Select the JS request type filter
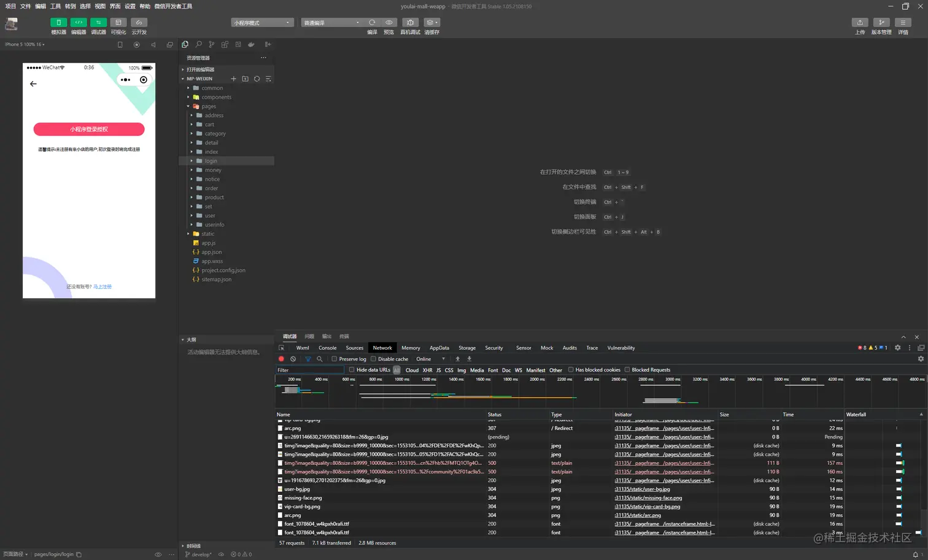 [x=438, y=370]
